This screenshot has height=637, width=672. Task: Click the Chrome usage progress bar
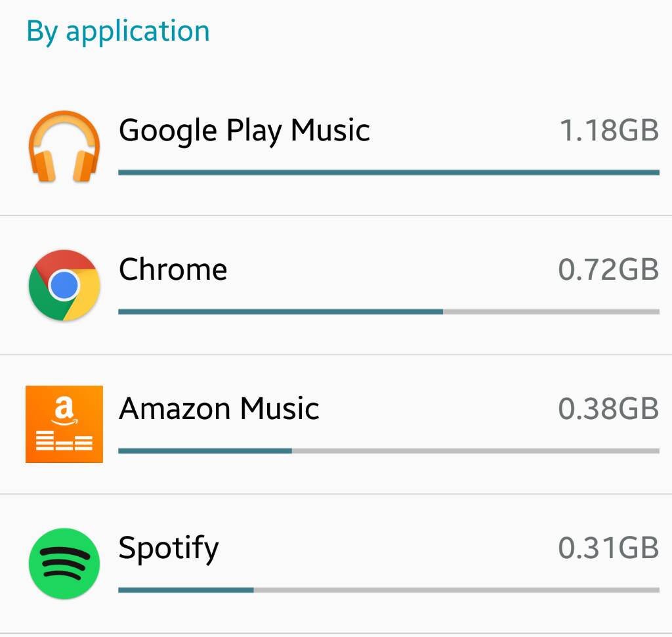click(x=388, y=311)
